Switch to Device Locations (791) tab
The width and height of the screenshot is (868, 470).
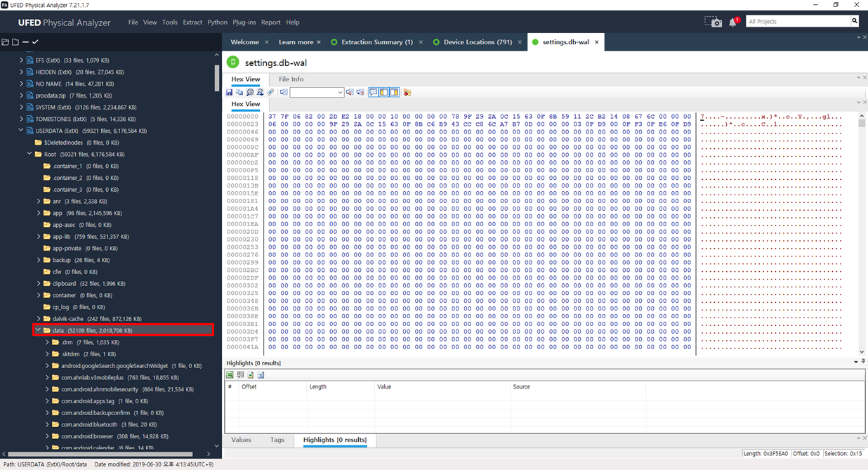[478, 42]
